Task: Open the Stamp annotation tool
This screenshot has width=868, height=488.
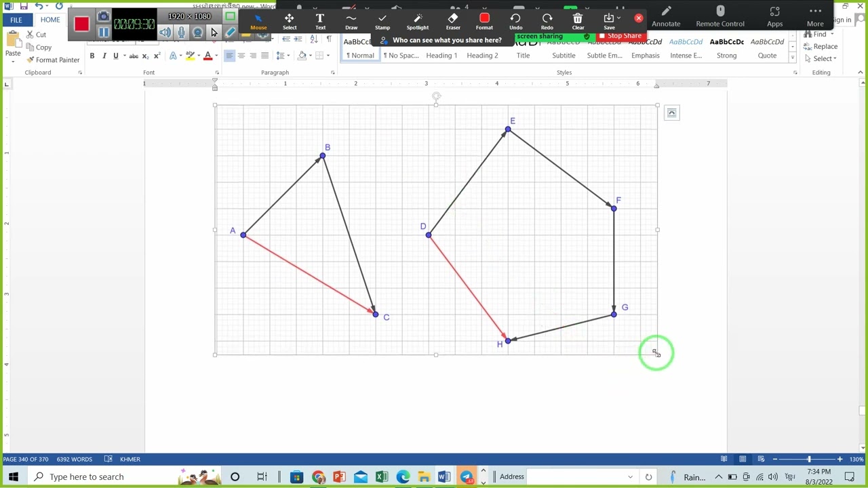Action: [x=382, y=22]
